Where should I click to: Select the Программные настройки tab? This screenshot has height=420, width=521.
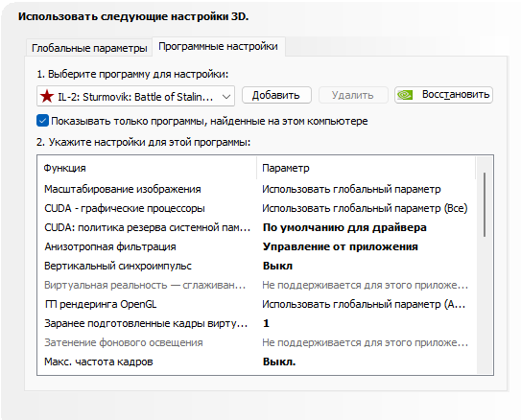pos(218,46)
